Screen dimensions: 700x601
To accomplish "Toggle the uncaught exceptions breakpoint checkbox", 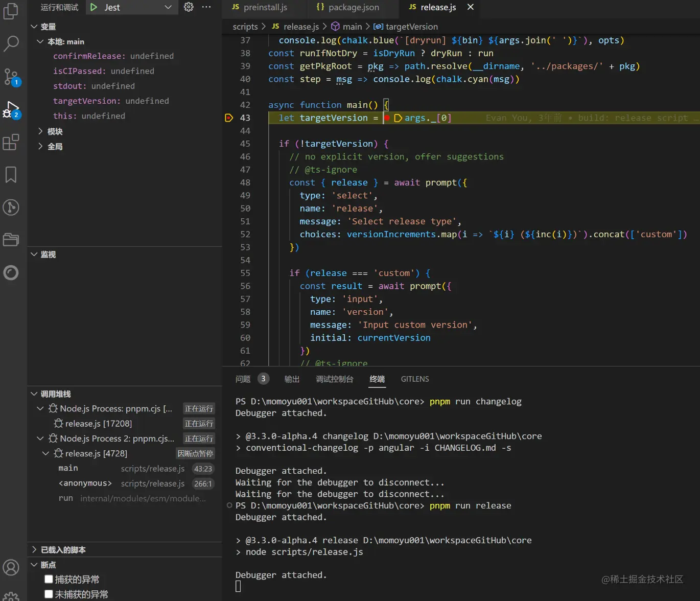I will point(49,594).
